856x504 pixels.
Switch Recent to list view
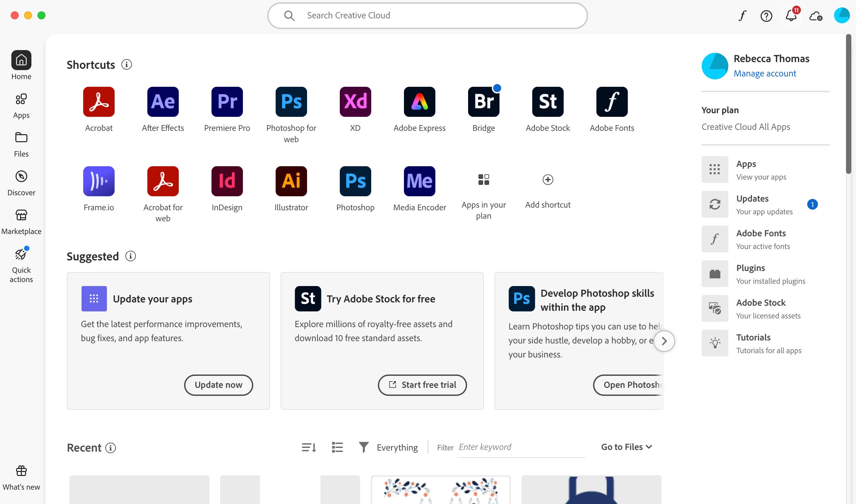point(337,447)
